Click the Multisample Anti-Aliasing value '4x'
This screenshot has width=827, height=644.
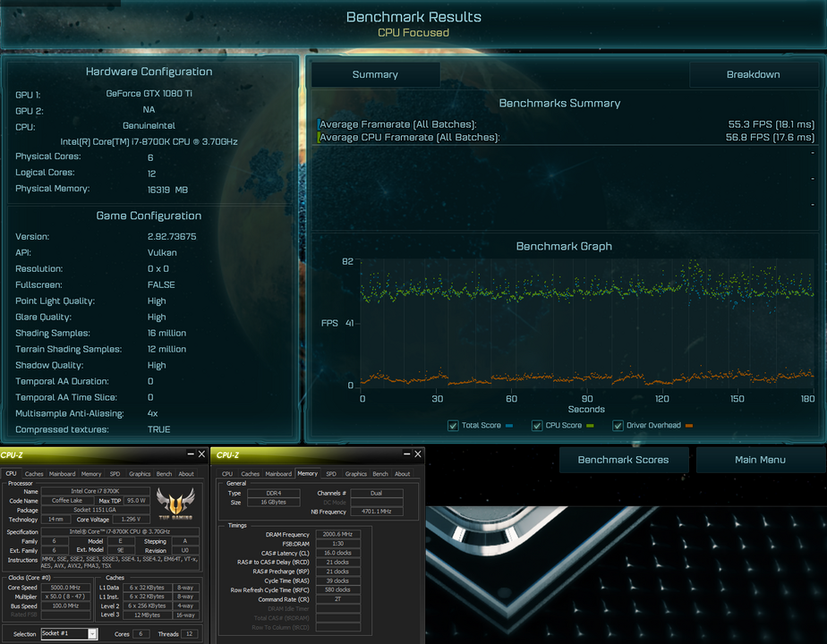coord(152,414)
